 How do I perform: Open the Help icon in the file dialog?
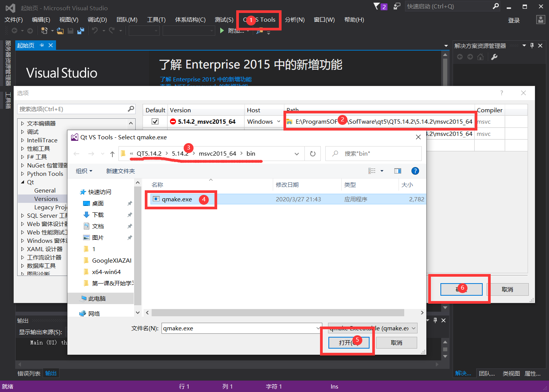pos(415,171)
